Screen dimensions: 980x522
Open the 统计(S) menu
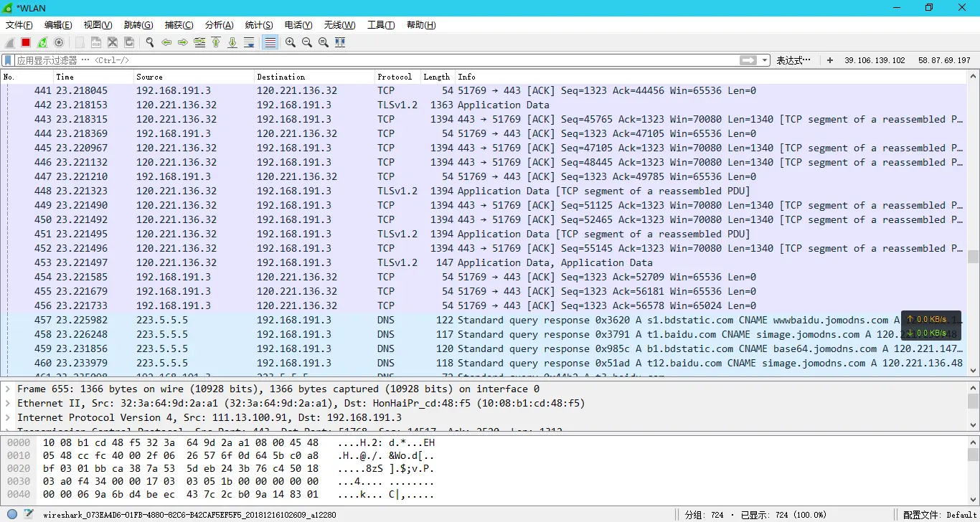pyautogui.click(x=259, y=25)
